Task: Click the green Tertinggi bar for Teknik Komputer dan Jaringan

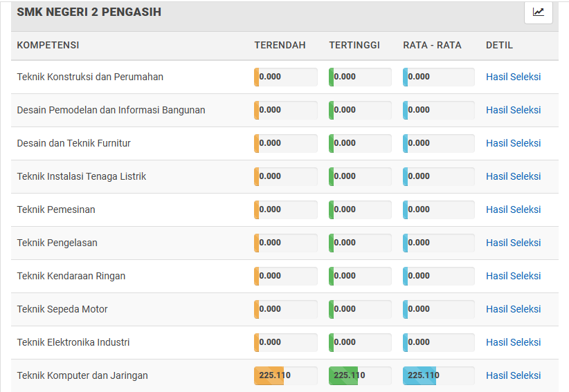Action: 344,375
